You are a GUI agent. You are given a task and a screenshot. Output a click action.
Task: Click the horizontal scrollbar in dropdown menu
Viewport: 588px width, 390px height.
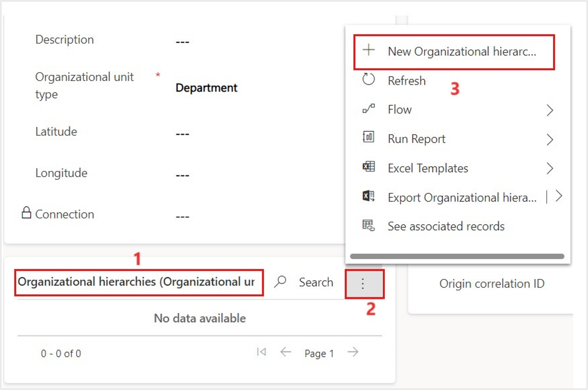457,256
